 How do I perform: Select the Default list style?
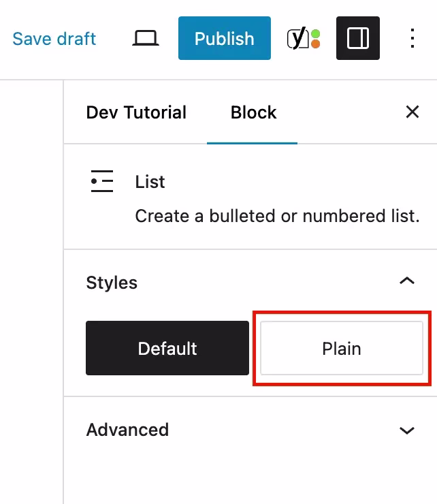(x=167, y=348)
